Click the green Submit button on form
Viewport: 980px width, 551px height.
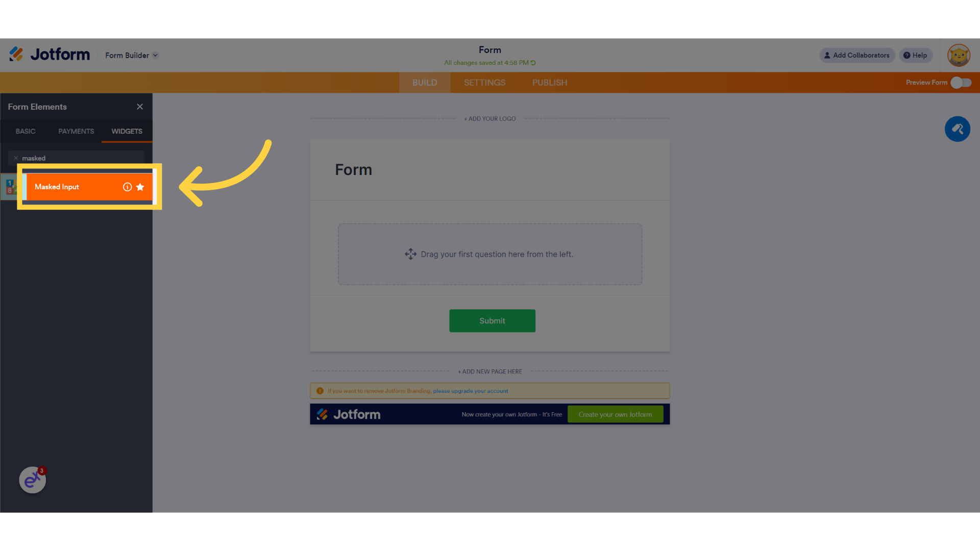pyautogui.click(x=492, y=320)
